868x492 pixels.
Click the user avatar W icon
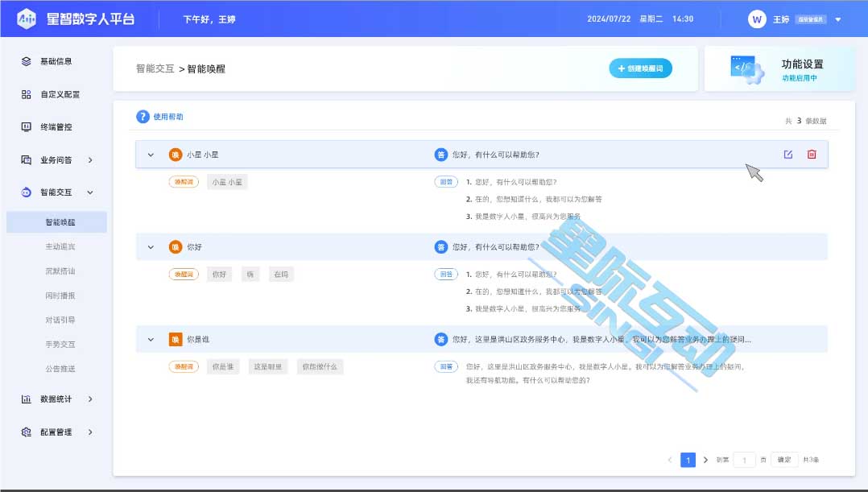pyautogui.click(x=756, y=19)
